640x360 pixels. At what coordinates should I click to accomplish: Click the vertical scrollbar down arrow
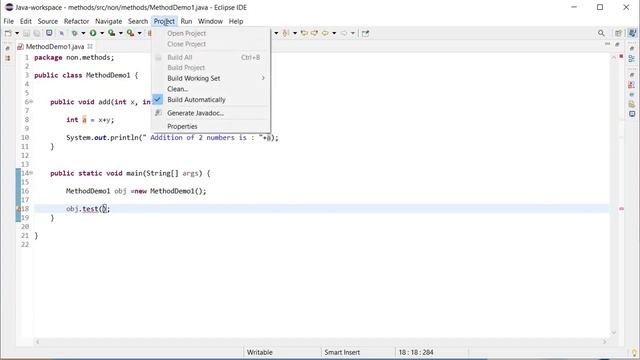coord(613,333)
